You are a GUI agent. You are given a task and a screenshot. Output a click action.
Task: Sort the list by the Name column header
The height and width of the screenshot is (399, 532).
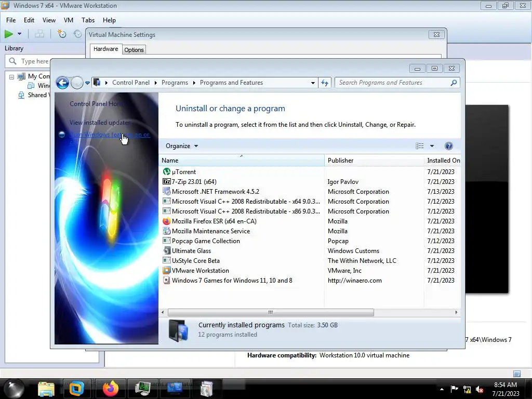click(x=242, y=161)
